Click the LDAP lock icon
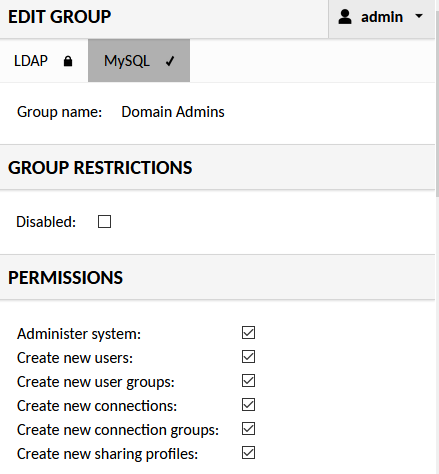Screen dimensions: 439x474 pyautogui.click(x=68, y=61)
